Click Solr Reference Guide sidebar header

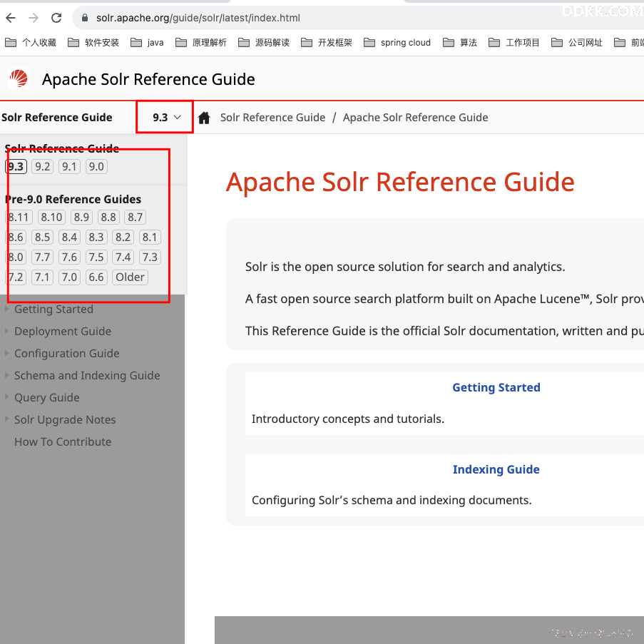point(56,118)
